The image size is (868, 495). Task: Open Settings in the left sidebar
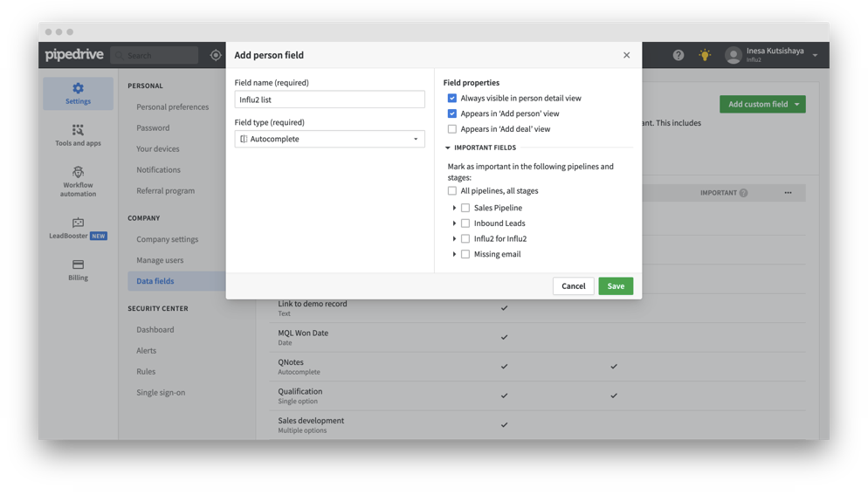point(78,93)
